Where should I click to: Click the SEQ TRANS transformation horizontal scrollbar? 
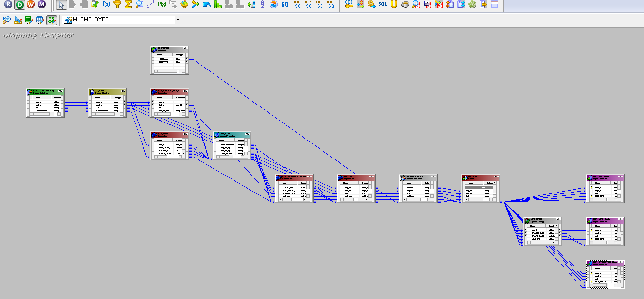pos(167,71)
